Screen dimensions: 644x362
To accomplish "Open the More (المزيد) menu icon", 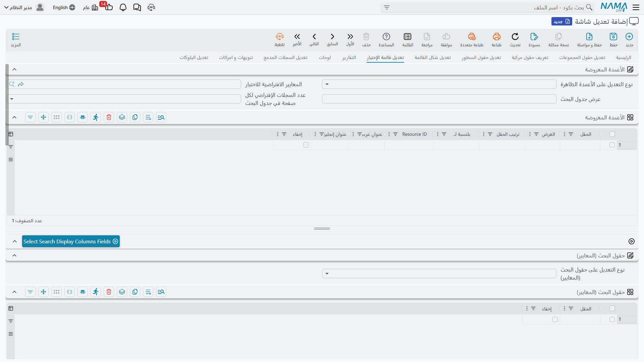I will click(16, 37).
